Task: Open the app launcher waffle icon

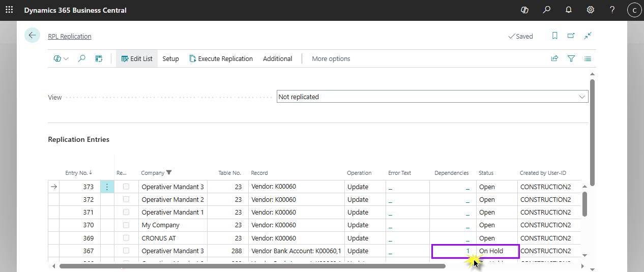Action: (9, 10)
